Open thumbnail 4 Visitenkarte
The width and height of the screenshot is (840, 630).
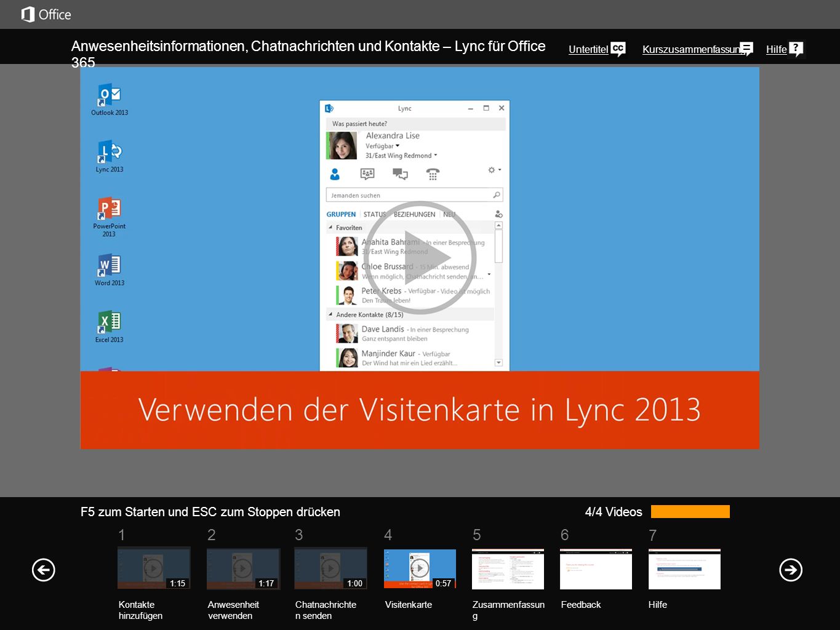[x=420, y=569]
